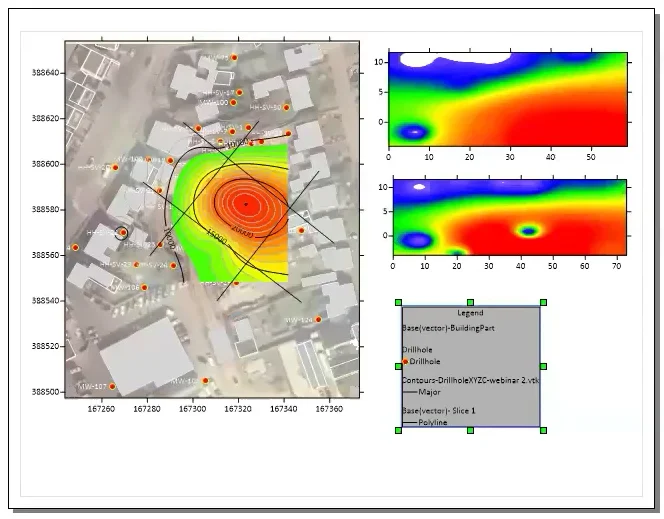
Task: Grab the Legend's middle-right resize handle
Action: pos(543,366)
